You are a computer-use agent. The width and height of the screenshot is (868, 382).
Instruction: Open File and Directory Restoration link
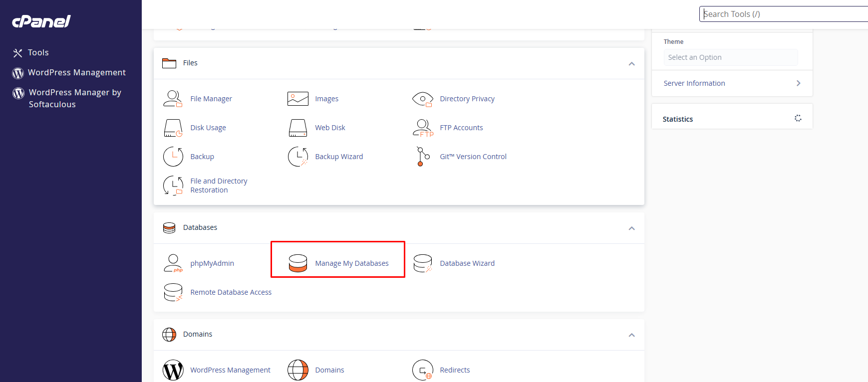click(219, 186)
